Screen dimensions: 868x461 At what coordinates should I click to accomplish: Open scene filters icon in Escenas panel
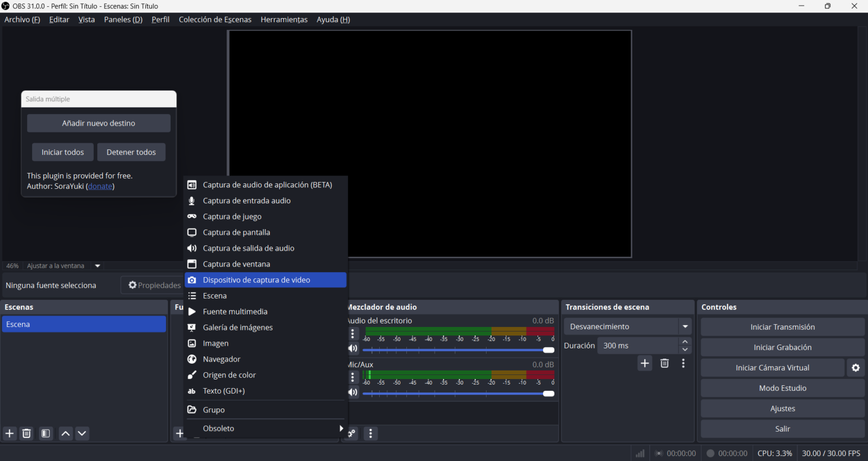46,433
